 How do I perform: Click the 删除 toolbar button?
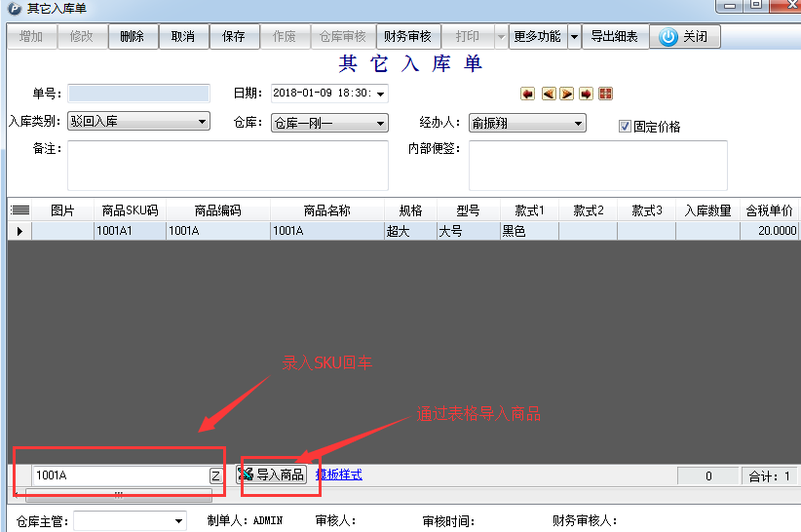132,37
